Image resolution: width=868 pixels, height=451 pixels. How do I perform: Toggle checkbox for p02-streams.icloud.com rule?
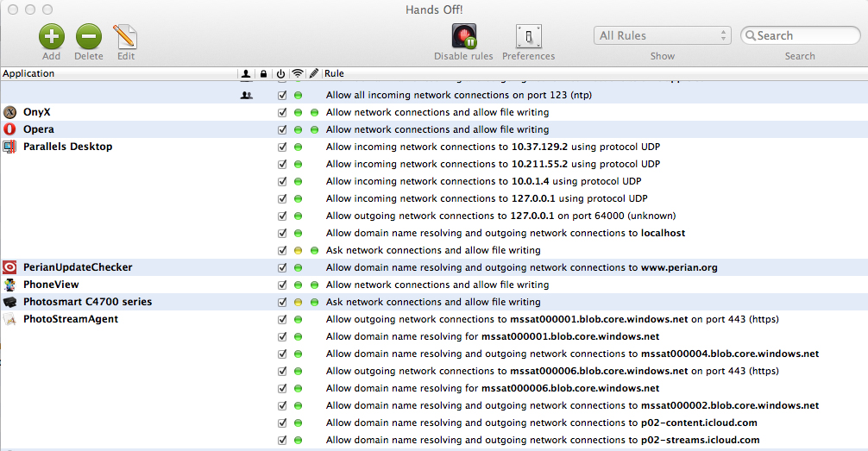coord(282,440)
